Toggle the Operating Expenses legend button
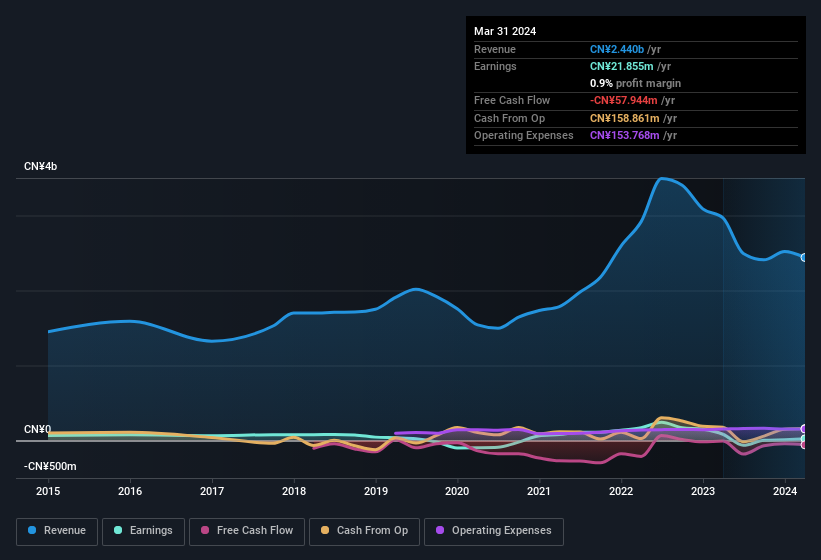 click(494, 531)
